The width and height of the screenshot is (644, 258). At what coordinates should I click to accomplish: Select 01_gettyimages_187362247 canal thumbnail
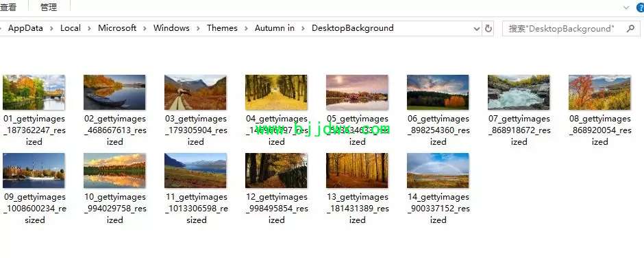tap(34, 92)
